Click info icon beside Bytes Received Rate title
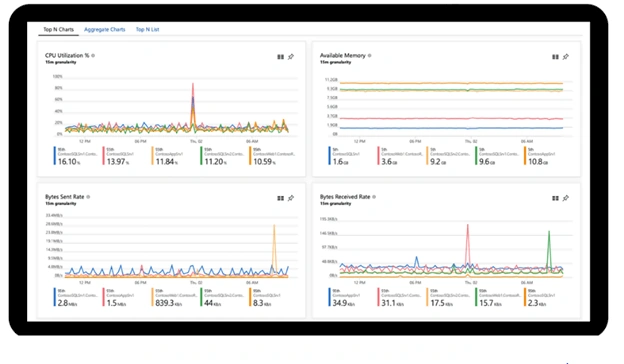The height and width of the screenshot is (364, 624). 374,197
